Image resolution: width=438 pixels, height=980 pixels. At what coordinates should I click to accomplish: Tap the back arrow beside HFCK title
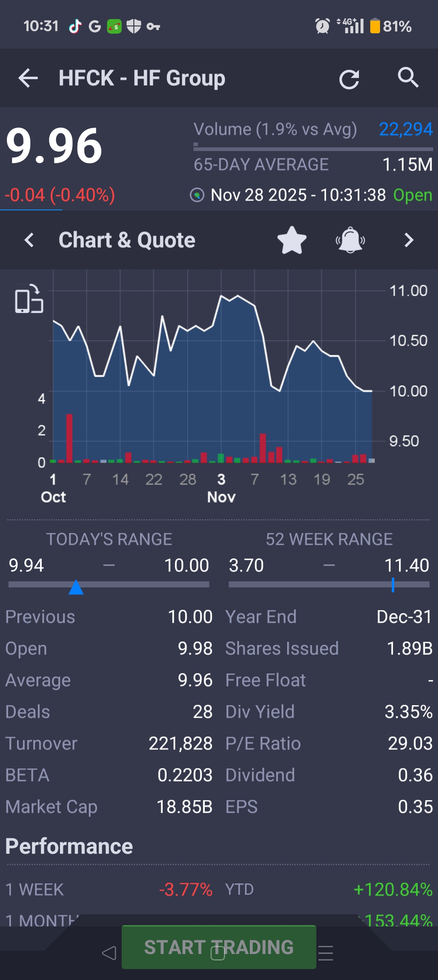point(28,78)
